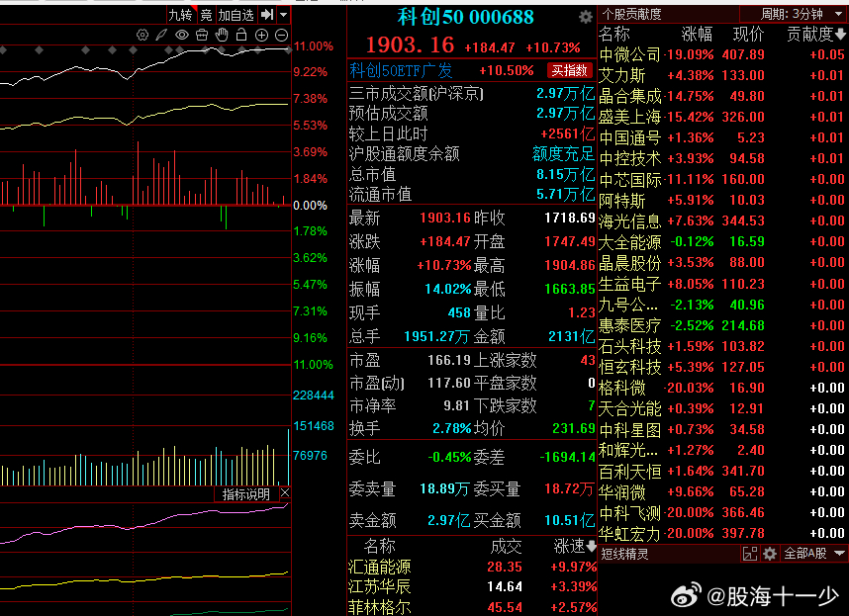This screenshot has width=849, height=616.
Task: Click the jump-to-end arrow icon
Action: point(267,15)
